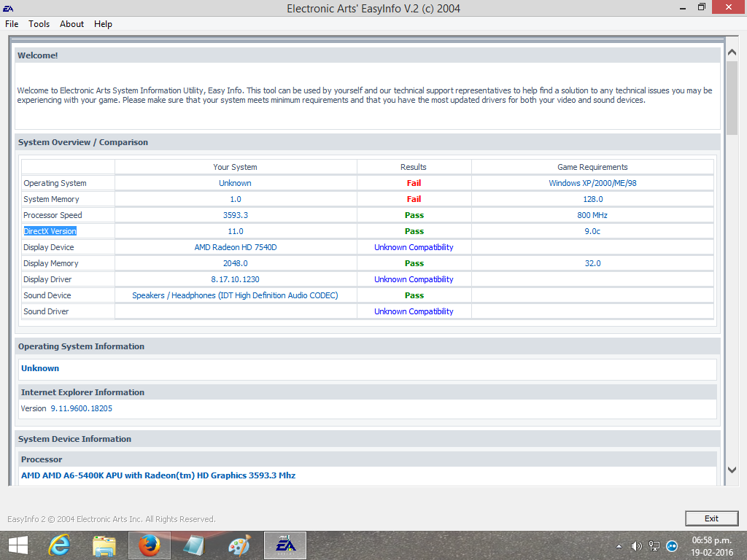Click the EA logo in title bar
Image resolution: width=747 pixels, height=560 pixels.
tap(8, 9)
